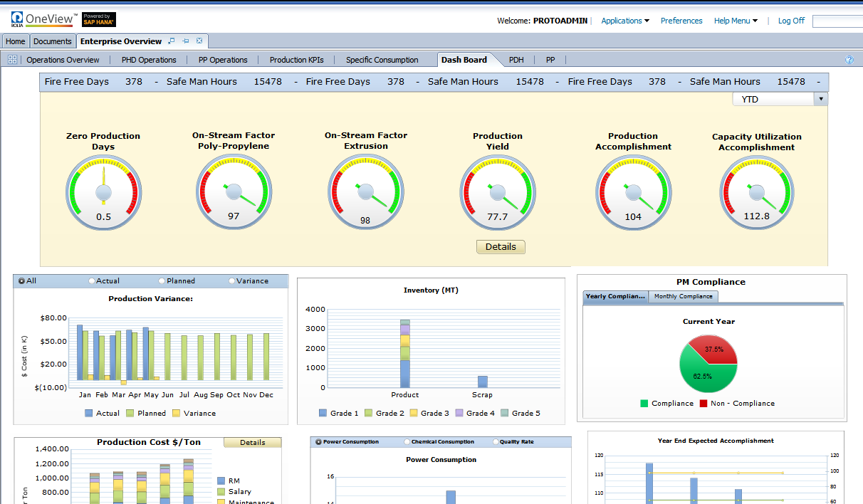This screenshot has width=863, height=504.
Task: Select the Planned radio button
Action: point(162,281)
